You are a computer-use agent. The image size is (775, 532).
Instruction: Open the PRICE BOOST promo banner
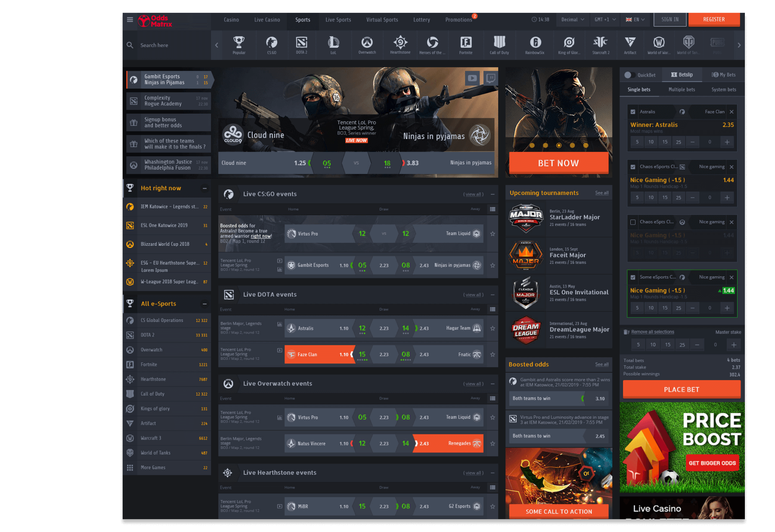click(682, 448)
